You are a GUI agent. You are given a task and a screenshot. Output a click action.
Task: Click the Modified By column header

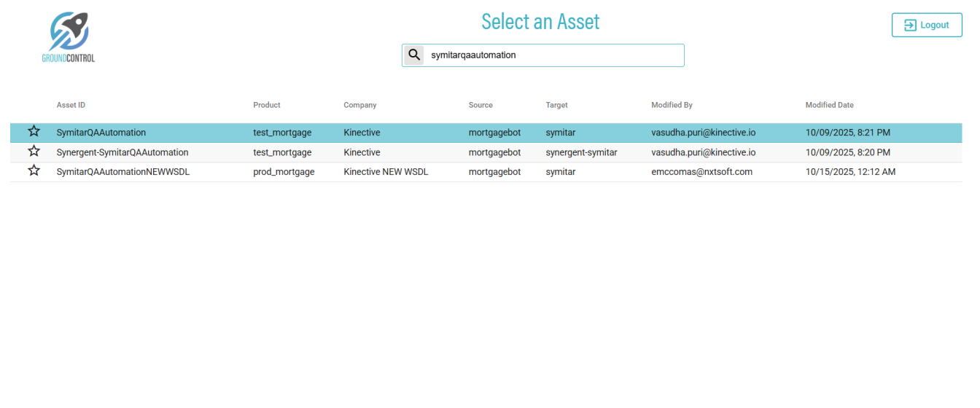pyautogui.click(x=672, y=105)
